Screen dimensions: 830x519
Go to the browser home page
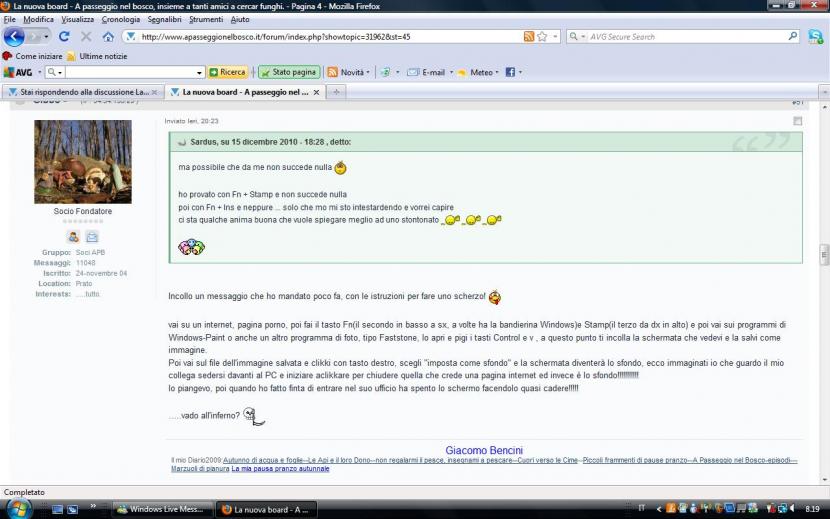pyautogui.click(x=108, y=37)
